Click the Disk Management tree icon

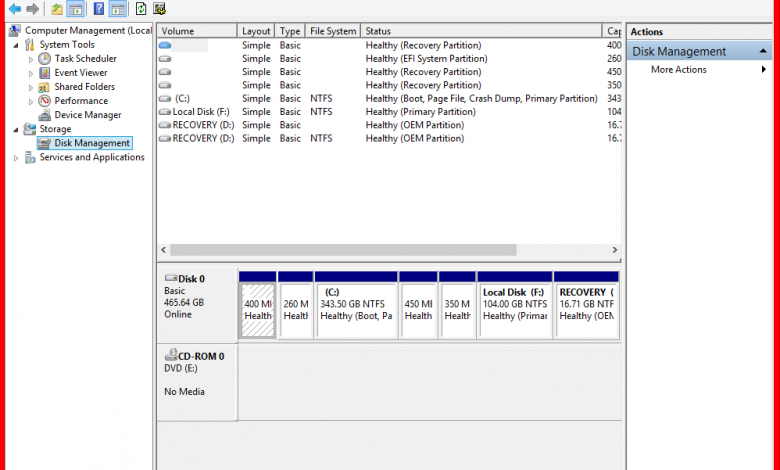pyautogui.click(x=45, y=143)
